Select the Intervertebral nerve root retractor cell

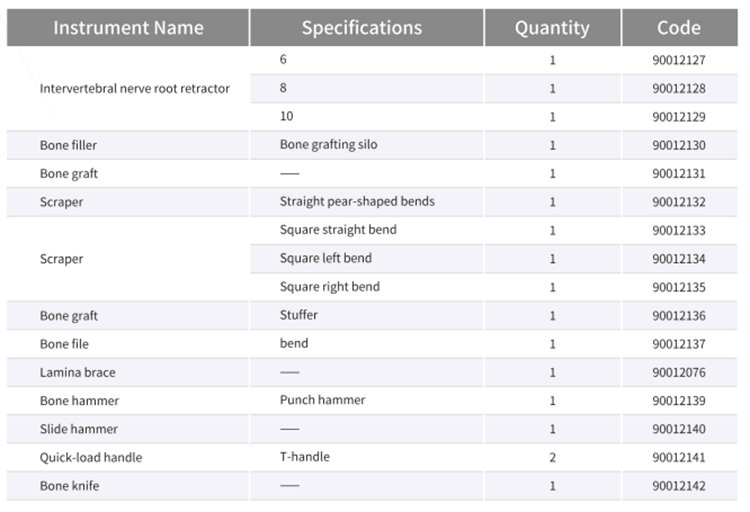134,88
